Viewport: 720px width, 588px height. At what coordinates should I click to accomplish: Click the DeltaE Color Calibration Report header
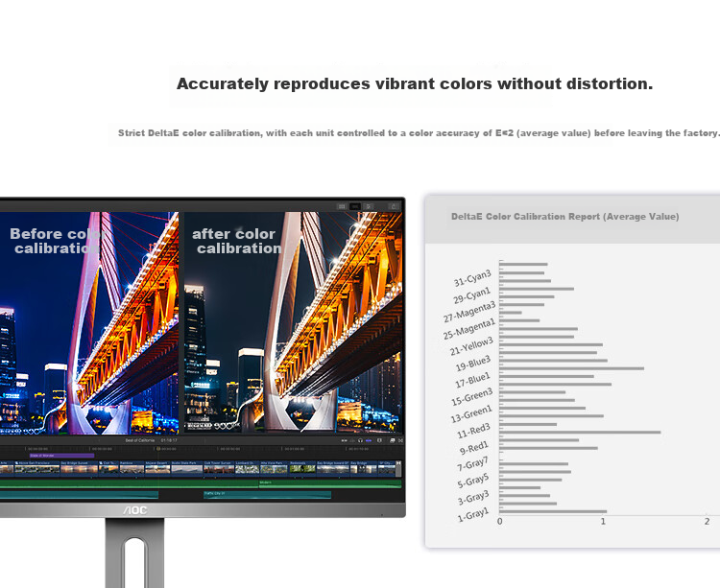pos(564,217)
